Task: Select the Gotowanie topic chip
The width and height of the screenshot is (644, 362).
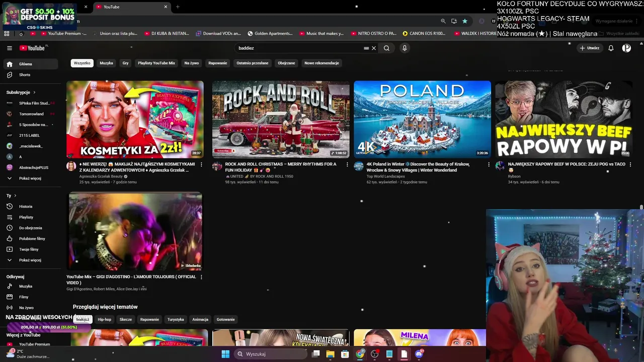Action: click(x=226, y=320)
